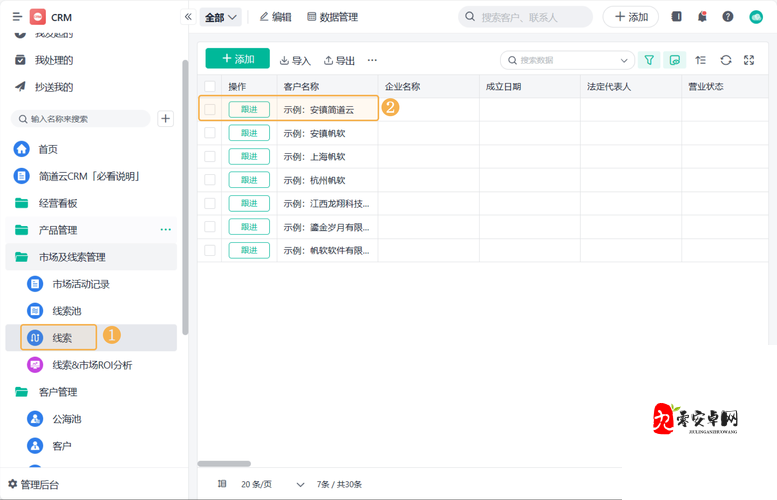Screen dimensions: 777x500
Task: Click the plus button beside sidebar search
Action: (x=166, y=119)
